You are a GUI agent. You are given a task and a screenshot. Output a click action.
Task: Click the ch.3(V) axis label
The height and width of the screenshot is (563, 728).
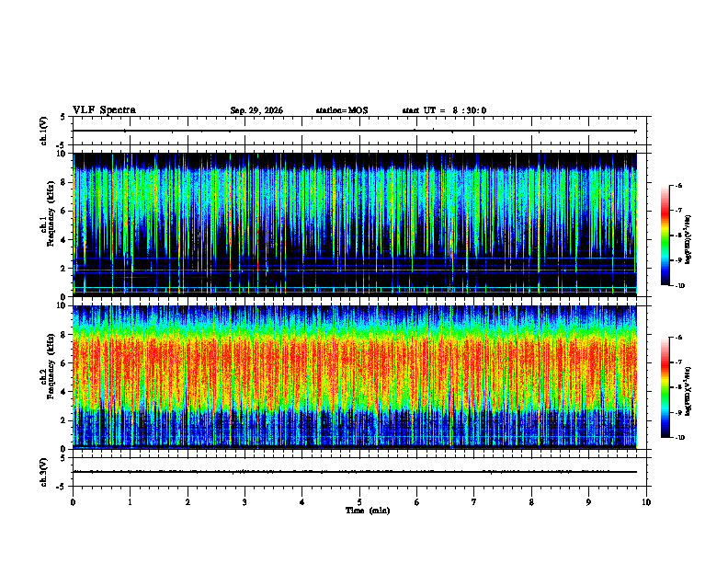click(x=43, y=472)
